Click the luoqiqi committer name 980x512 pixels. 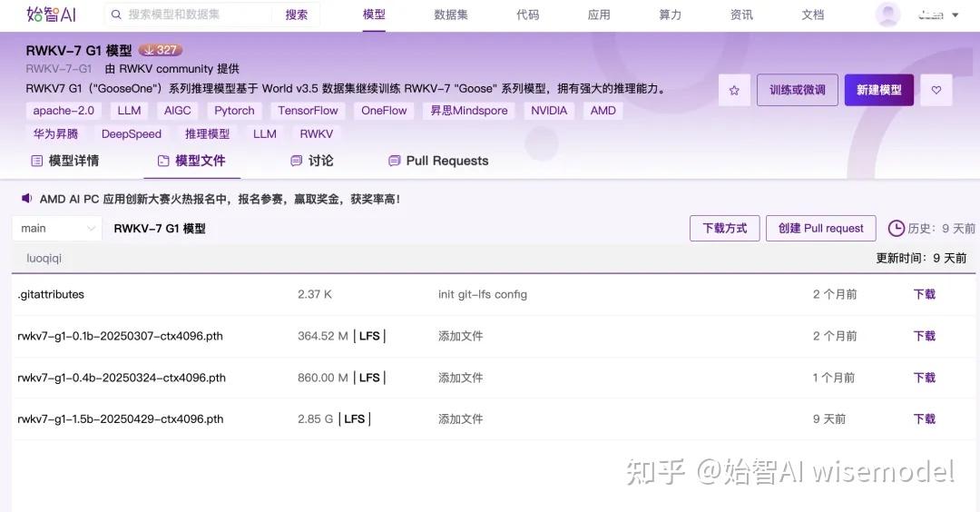[x=44, y=258]
